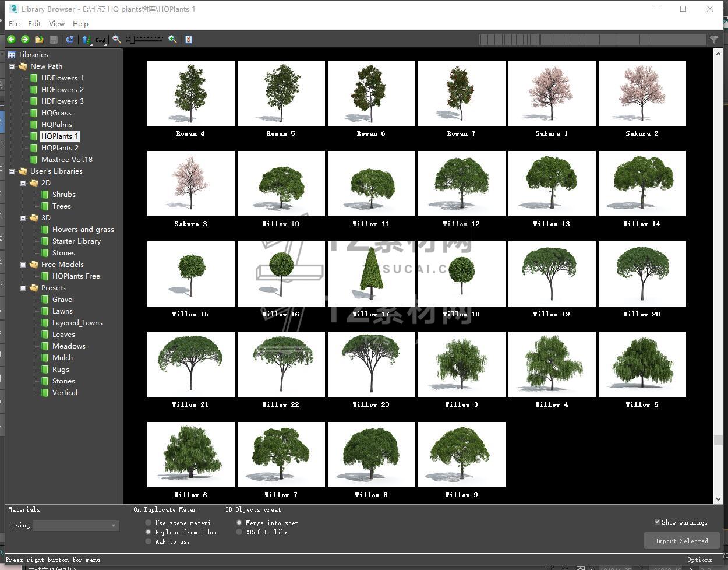Select the Sakura 1 tree thumbnail
This screenshot has height=570, width=728.
tap(552, 93)
